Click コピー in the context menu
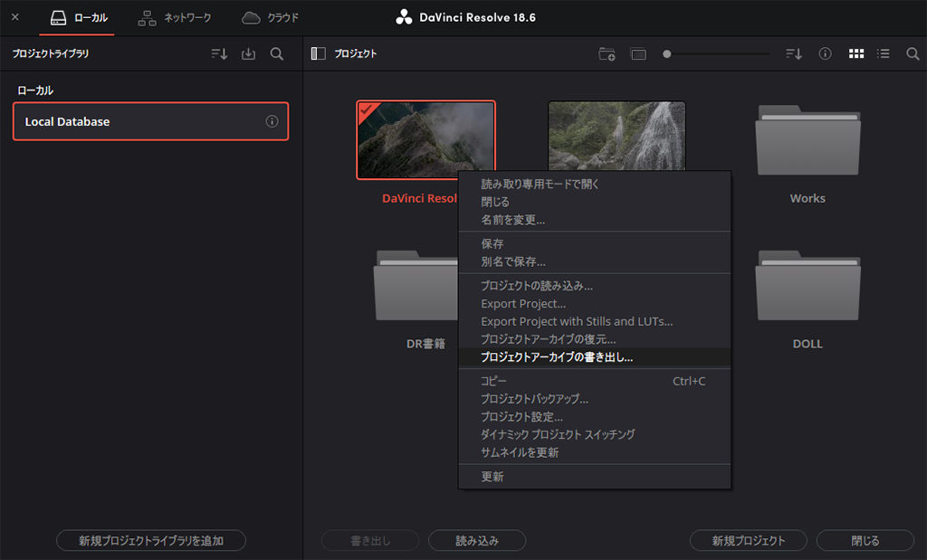Viewport: 927px width, 560px height. 595,381
